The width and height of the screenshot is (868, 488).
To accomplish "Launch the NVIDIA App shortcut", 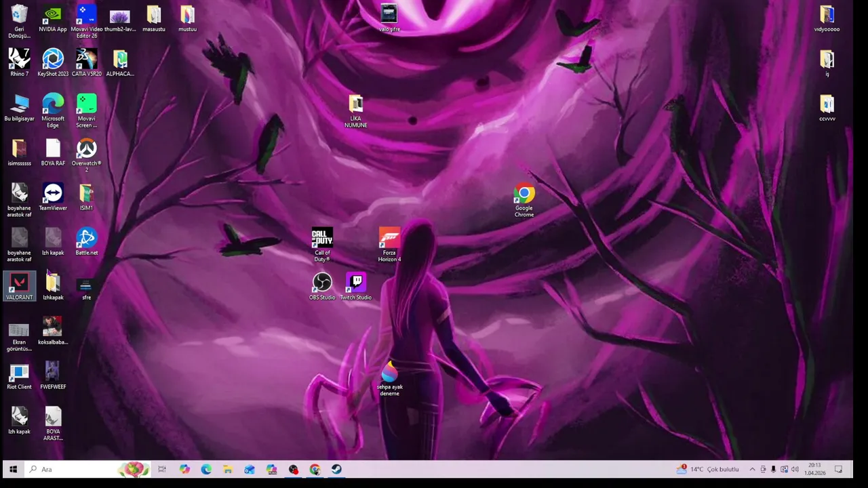I will (53, 19).
